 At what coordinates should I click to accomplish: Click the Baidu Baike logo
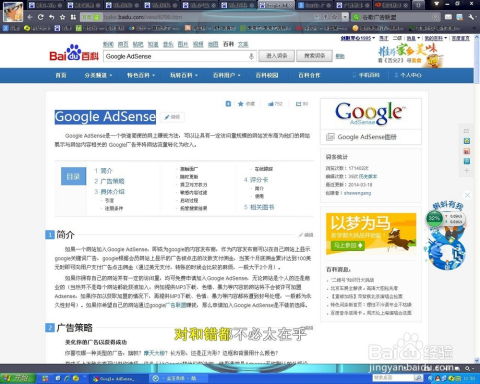pyautogui.click(x=74, y=54)
